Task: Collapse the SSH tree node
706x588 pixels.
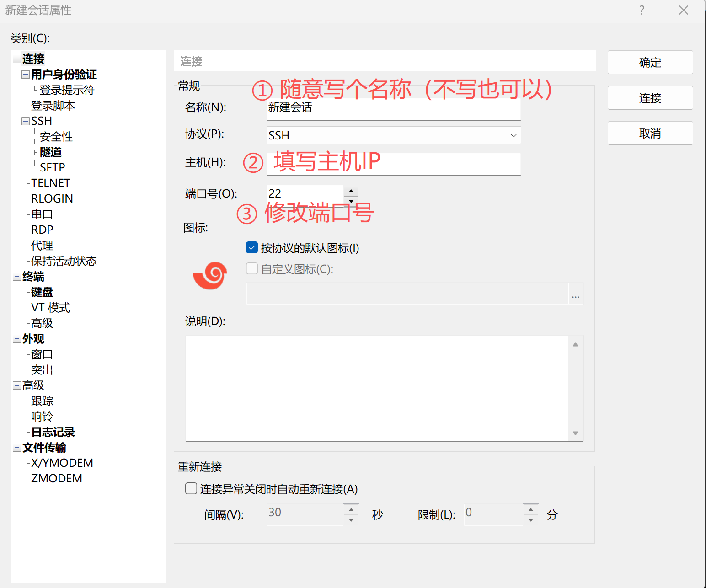Action: 26,121
